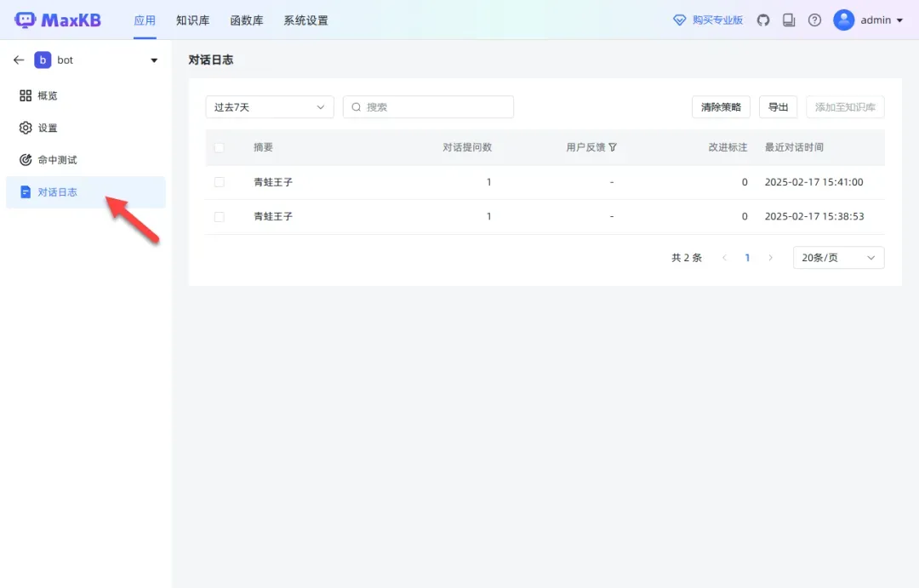Viewport: 919px width, 588px height.
Task: Expand the bot application switcher arrow
Action: click(x=154, y=60)
